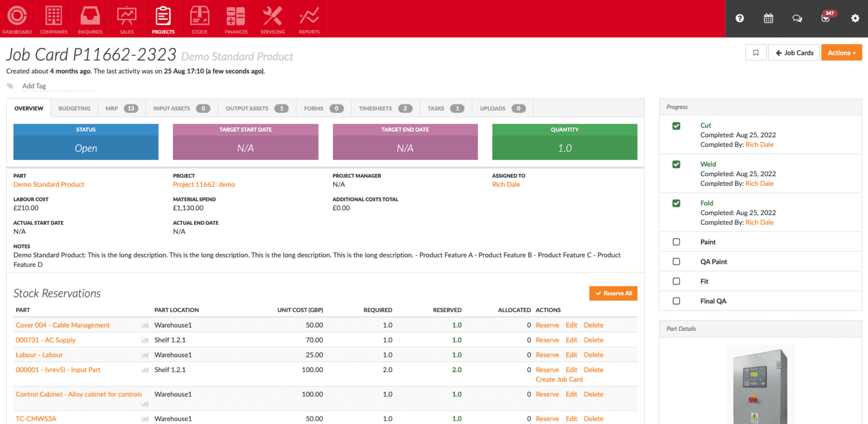Open the Dashboard module
The width and height of the screenshot is (868, 424).
(x=16, y=19)
